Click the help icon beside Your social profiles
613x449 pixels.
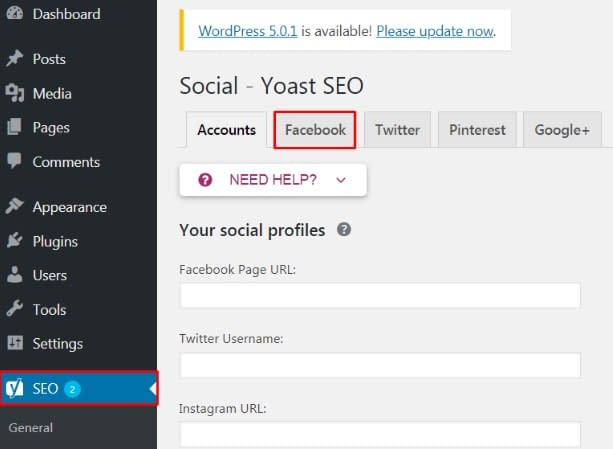[344, 229]
